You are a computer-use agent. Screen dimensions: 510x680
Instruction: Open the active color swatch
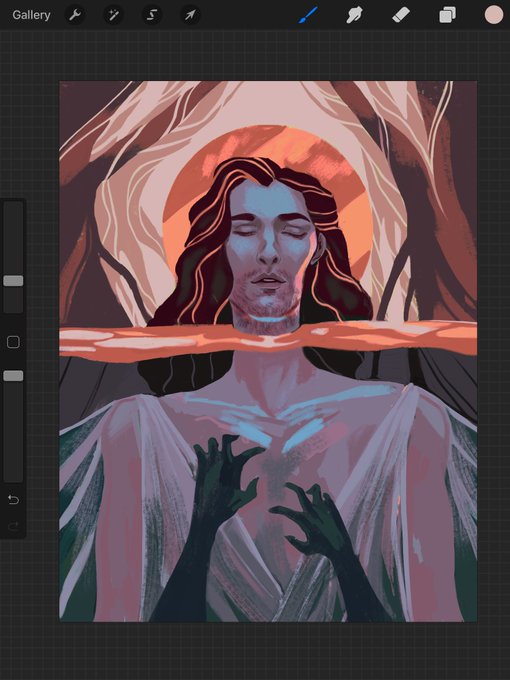(494, 15)
